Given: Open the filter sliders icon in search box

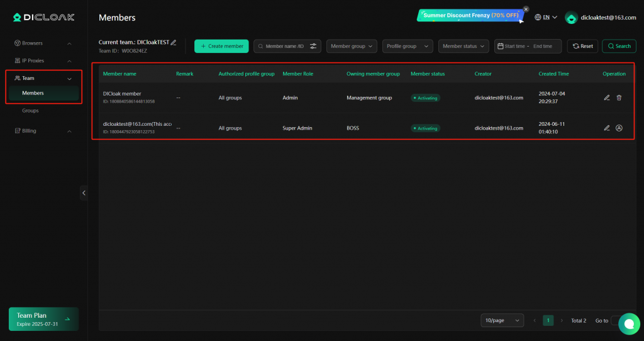Looking at the screenshot, I should pos(313,46).
